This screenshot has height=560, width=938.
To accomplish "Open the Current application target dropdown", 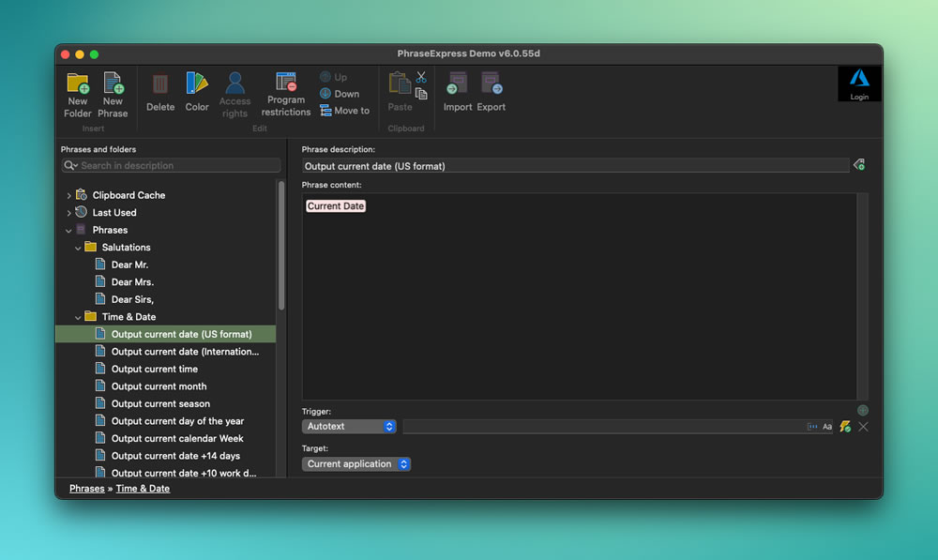I will pos(356,463).
